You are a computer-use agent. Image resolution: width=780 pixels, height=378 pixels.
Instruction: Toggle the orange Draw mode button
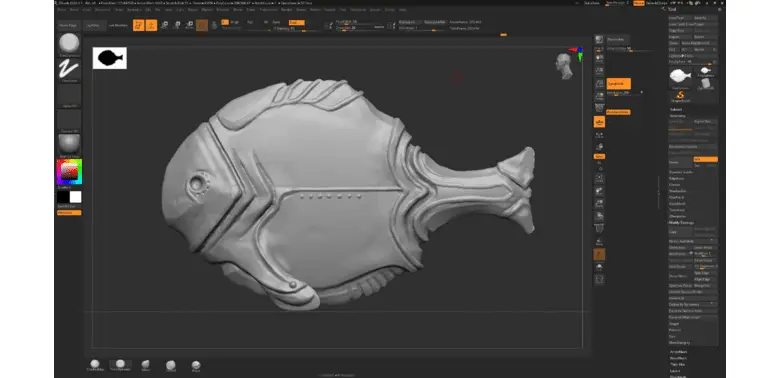click(151, 25)
